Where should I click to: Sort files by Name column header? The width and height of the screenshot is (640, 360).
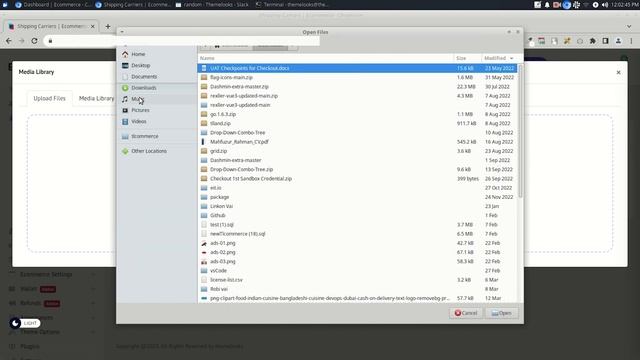325,58
